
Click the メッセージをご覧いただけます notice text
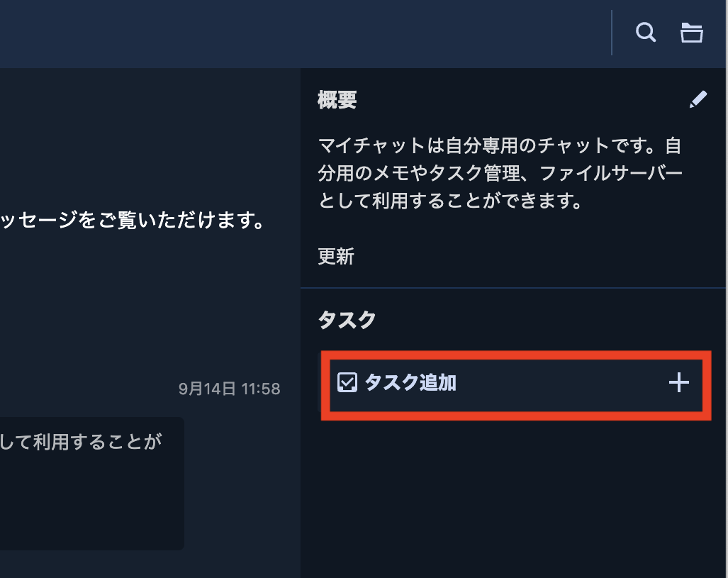[x=133, y=220]
